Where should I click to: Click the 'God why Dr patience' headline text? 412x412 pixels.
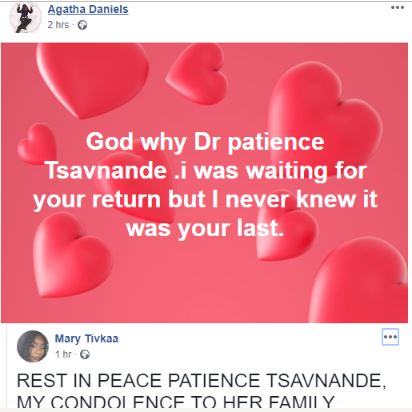coord(205,141)
